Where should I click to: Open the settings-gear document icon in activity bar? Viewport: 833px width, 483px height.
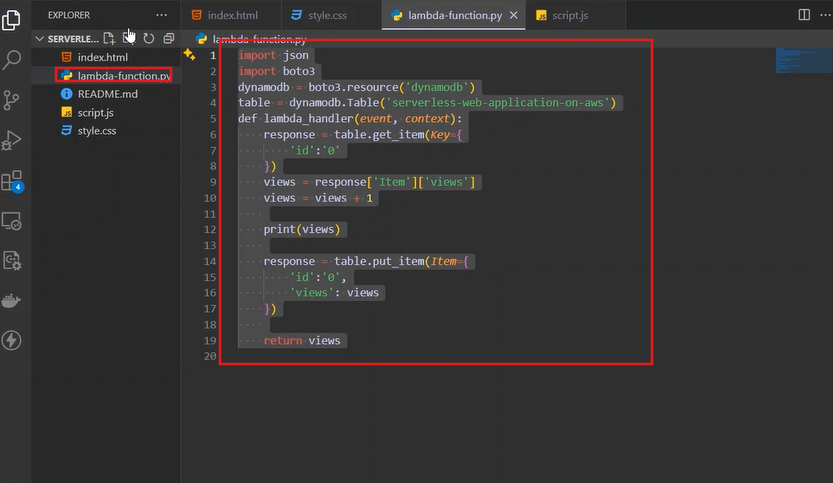12,260
